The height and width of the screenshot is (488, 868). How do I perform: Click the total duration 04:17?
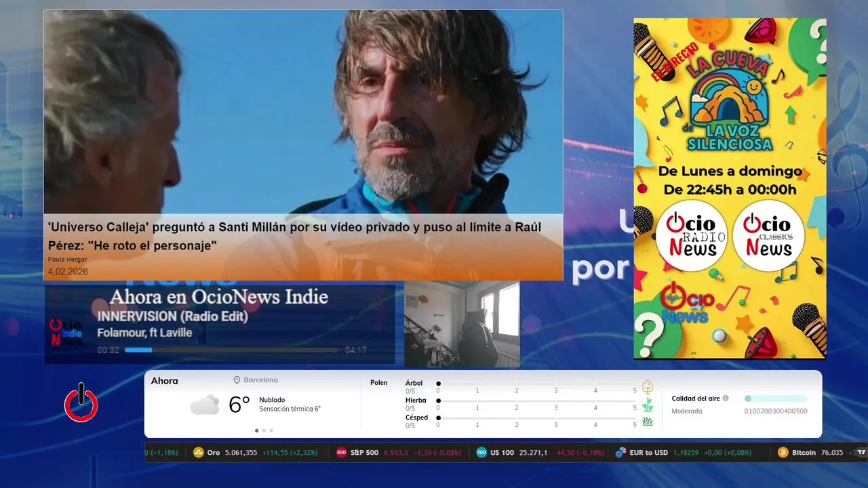356,350
